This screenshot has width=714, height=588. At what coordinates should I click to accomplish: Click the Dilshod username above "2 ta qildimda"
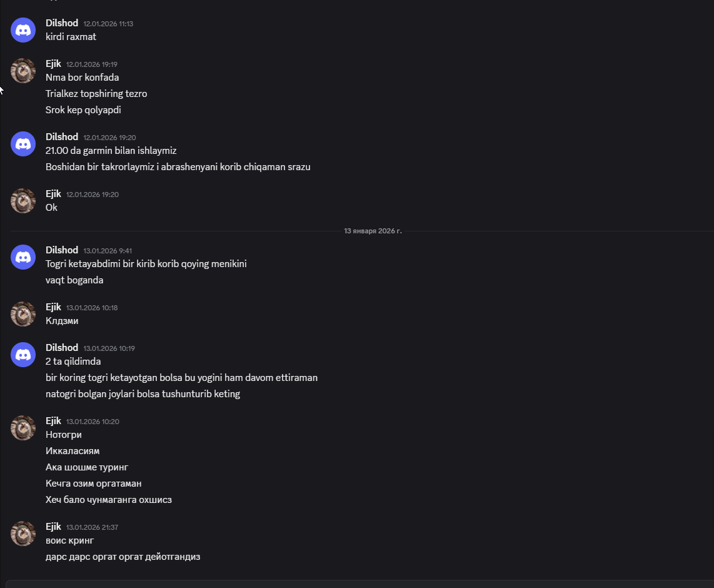62,348
